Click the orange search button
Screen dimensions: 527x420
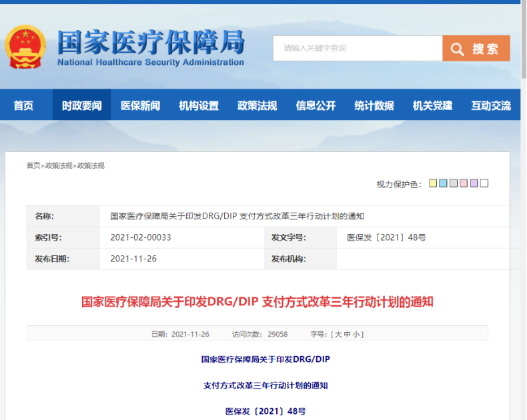(476, 49)
